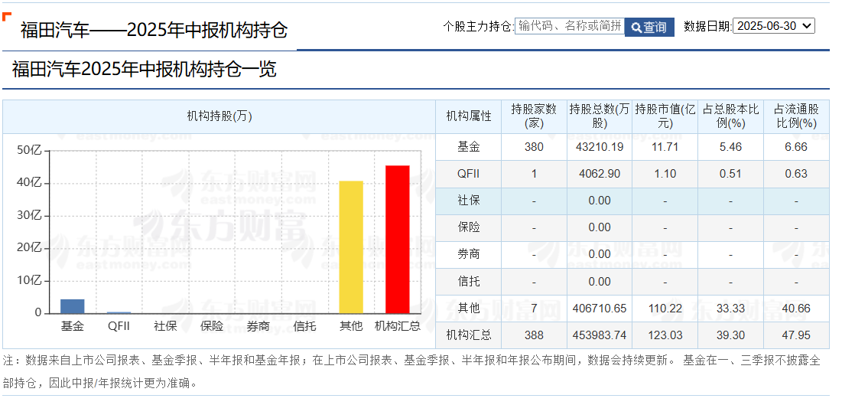This screenshot has width=868, height=405.
Task: Select 其他 total share ratio 33.33
Action: click(x=730, y=308)
